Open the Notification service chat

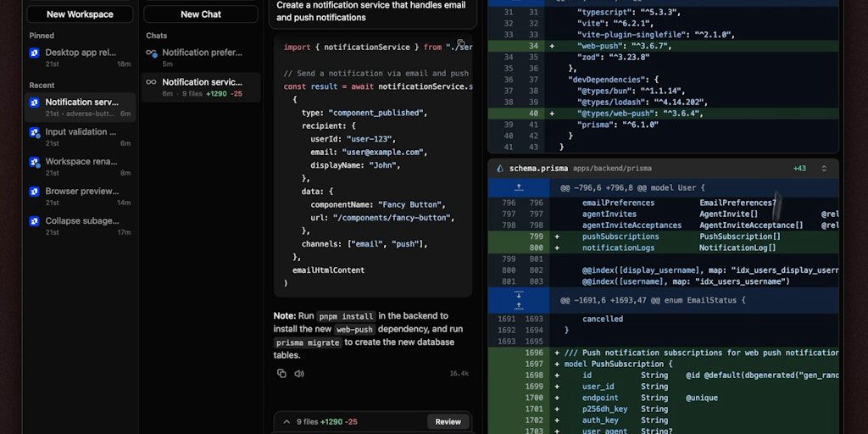(x=202, y=82)
